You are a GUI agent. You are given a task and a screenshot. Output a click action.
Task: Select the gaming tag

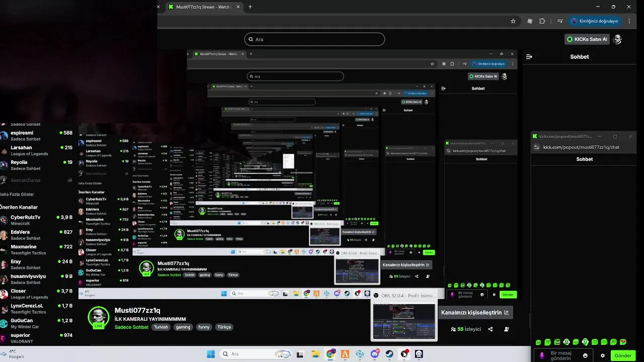[x=183, y=327]
